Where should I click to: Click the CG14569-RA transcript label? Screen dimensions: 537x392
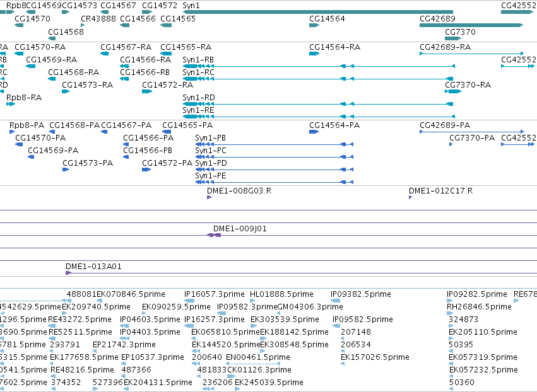[52, 59]
